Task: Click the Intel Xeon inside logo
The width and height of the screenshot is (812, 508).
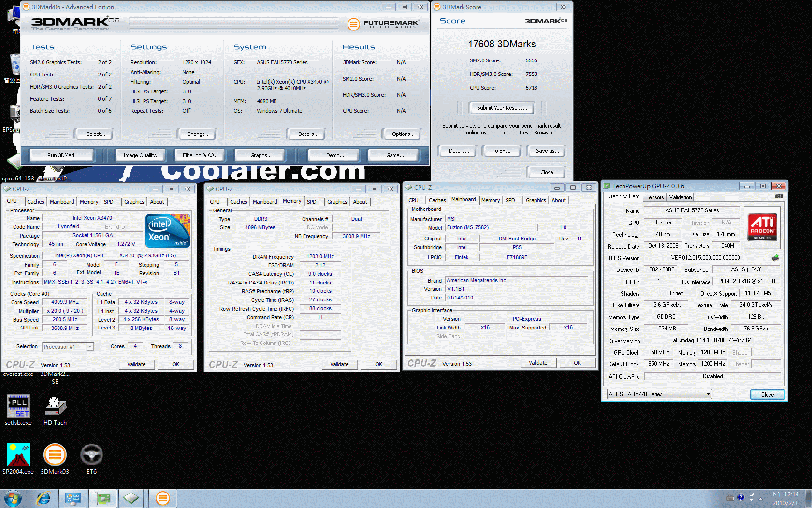Action: (x=168, y=231)
